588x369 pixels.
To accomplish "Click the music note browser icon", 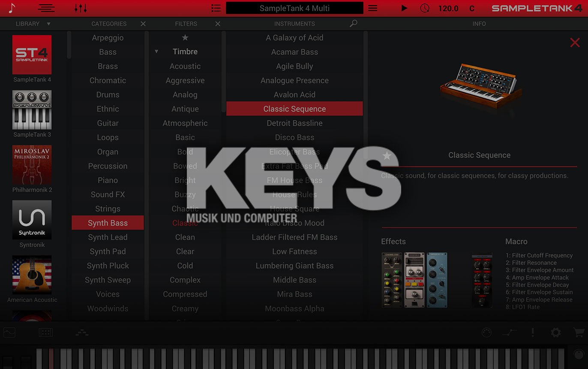I will pos(12,8).
